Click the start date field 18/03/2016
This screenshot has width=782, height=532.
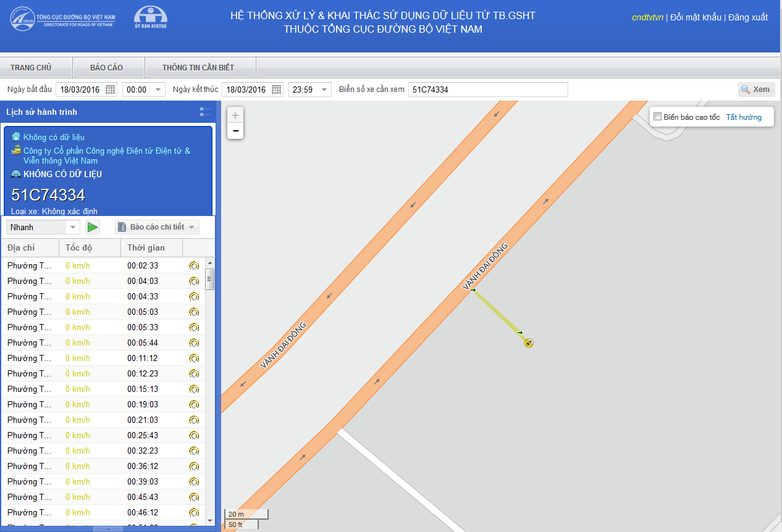80,89
